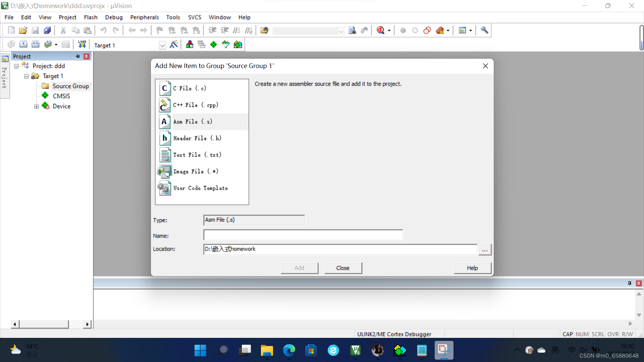Image resolution: width=644 pixels, height=362 pixels.
Task: Click the Undo arrow icon
Action: pyautogui.click(x=103, y=31)
